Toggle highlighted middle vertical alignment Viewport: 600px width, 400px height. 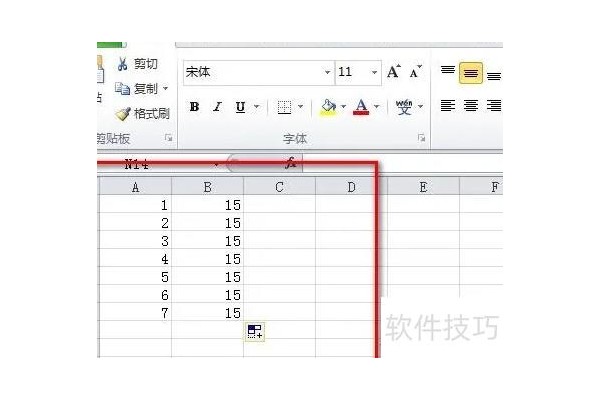471,73
